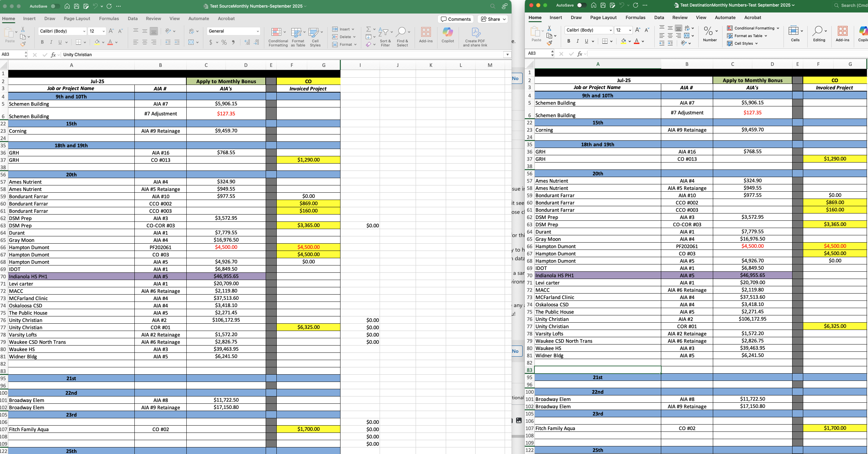Expand the Source formula bar chevron
Screen dimensions: 868x454
[x=507, y=54]
